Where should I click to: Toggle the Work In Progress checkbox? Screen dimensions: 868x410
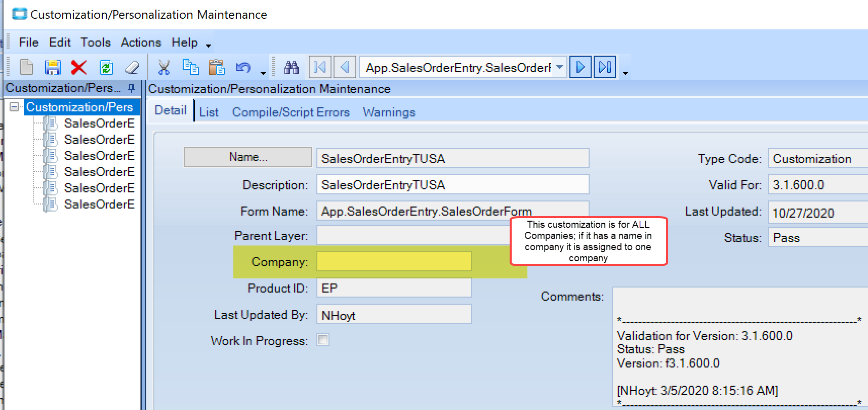(323, 340)
